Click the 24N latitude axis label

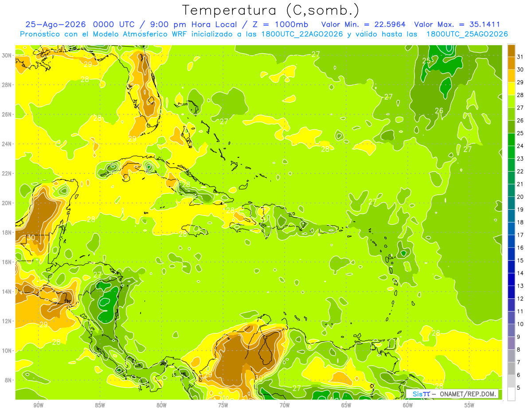click(x=7, y=144)
